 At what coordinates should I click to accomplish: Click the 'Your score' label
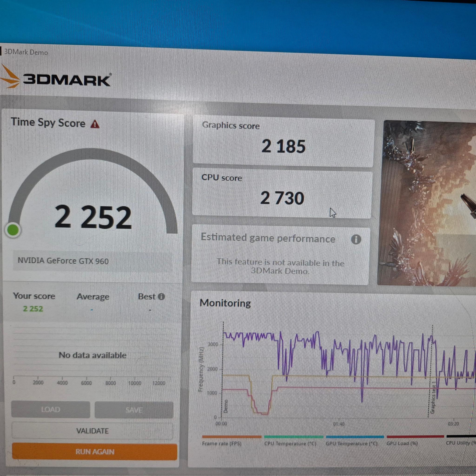point(34,296)
